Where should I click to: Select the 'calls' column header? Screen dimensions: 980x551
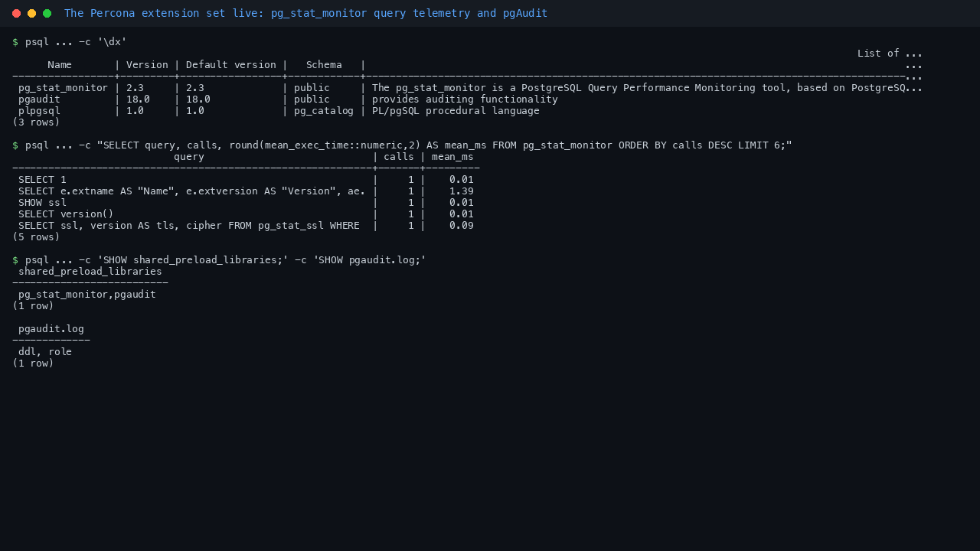point(399,157)
